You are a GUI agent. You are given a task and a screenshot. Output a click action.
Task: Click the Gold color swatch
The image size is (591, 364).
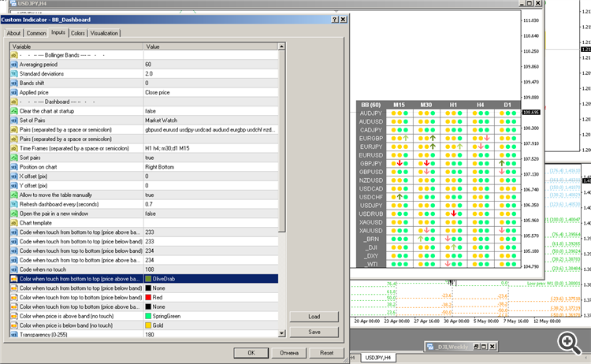[x=148, y=325]
